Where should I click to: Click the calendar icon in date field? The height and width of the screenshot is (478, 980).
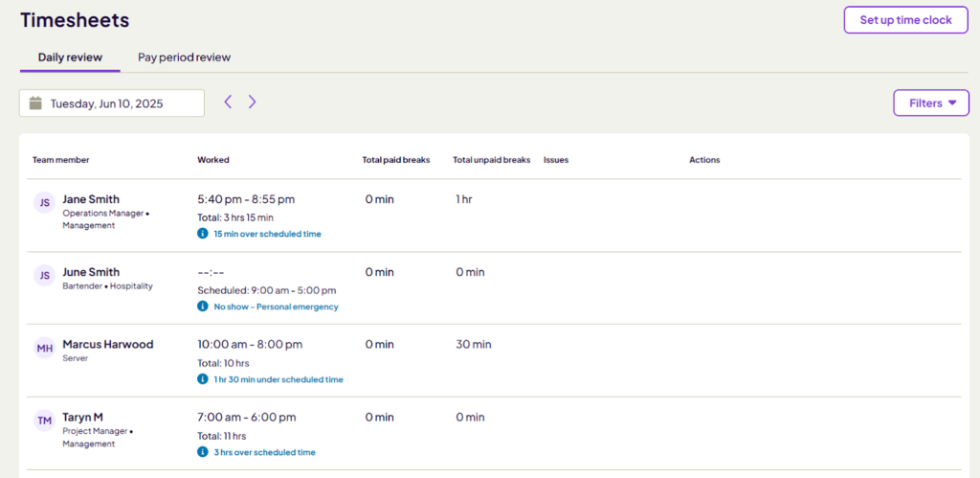pyautogui.click(x=35, y=103)
